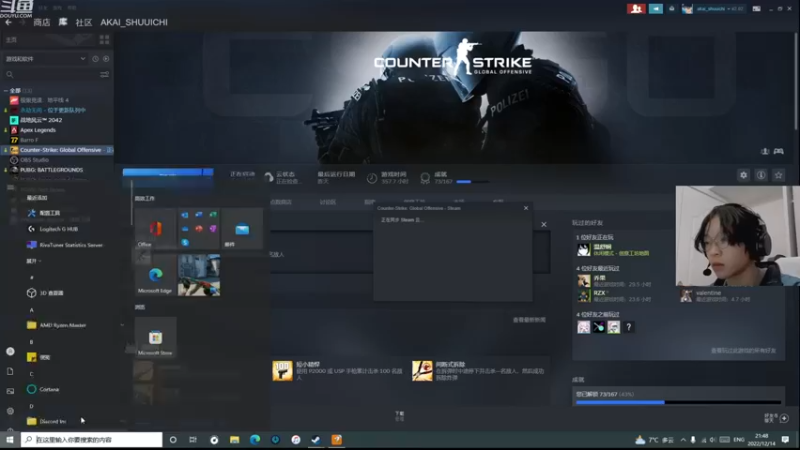Open Documents icon in Start sidebar

(10, 371)
